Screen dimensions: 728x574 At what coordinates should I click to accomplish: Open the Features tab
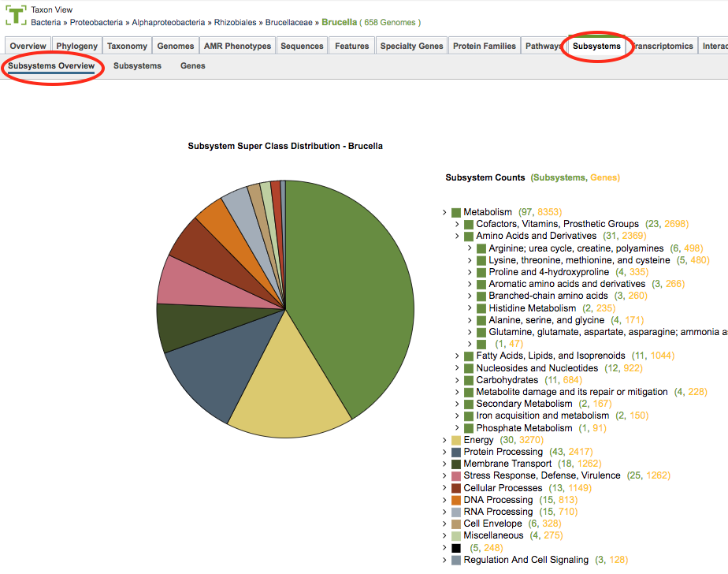point(352,46)
